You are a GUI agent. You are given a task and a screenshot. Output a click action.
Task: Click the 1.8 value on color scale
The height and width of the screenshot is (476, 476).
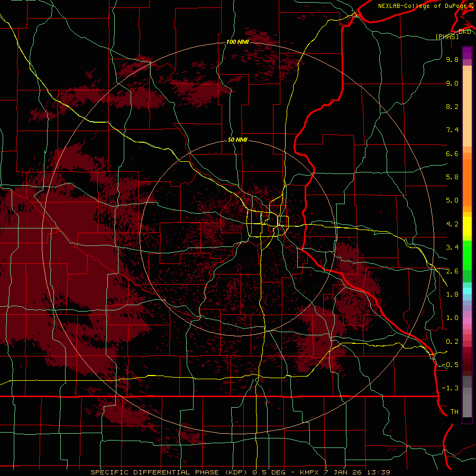[452, 295]
